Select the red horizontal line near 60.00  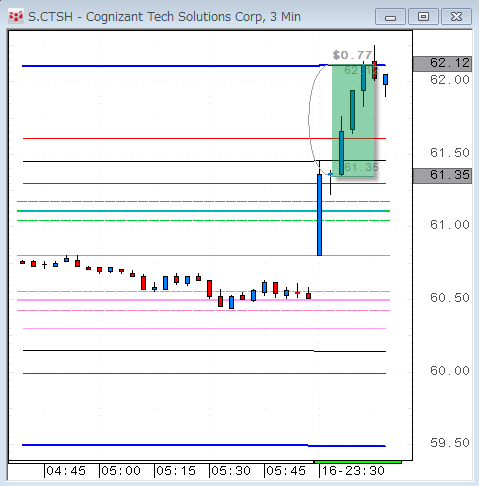204,373
